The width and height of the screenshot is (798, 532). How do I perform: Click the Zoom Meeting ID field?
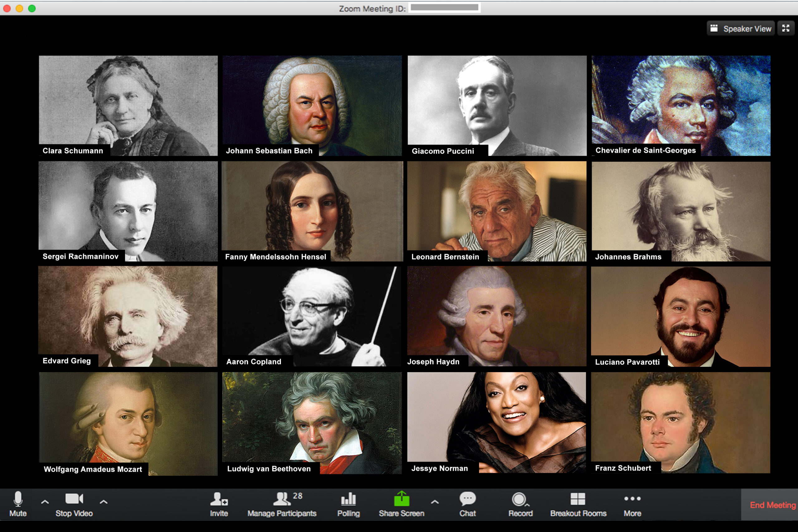pyautogui.click(x=445, y=7)
